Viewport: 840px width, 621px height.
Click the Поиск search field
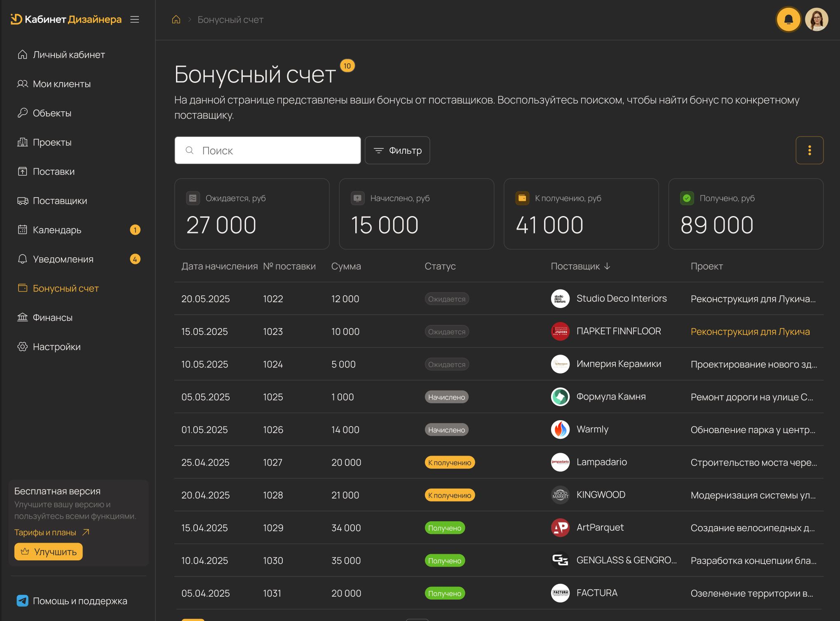point(268,151)
